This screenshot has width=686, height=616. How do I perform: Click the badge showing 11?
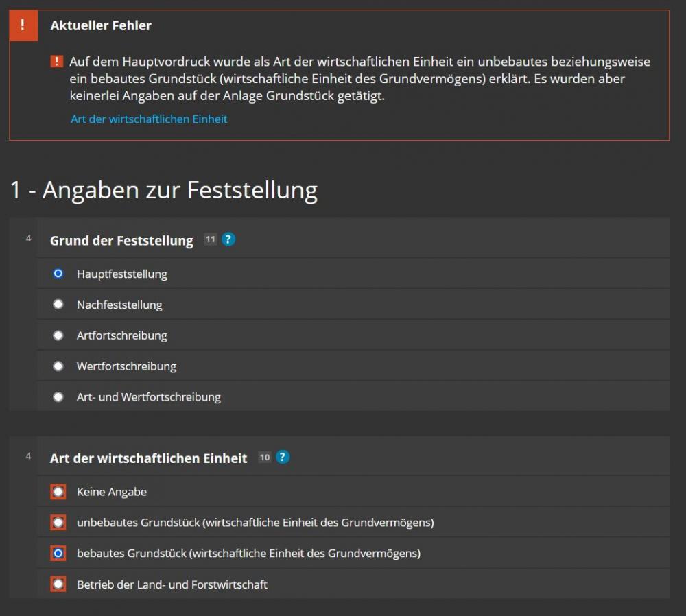[210, 239]
